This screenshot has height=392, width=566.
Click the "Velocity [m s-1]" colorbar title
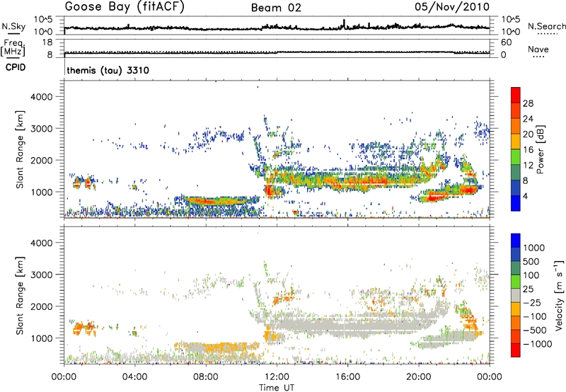pos(559,295)
